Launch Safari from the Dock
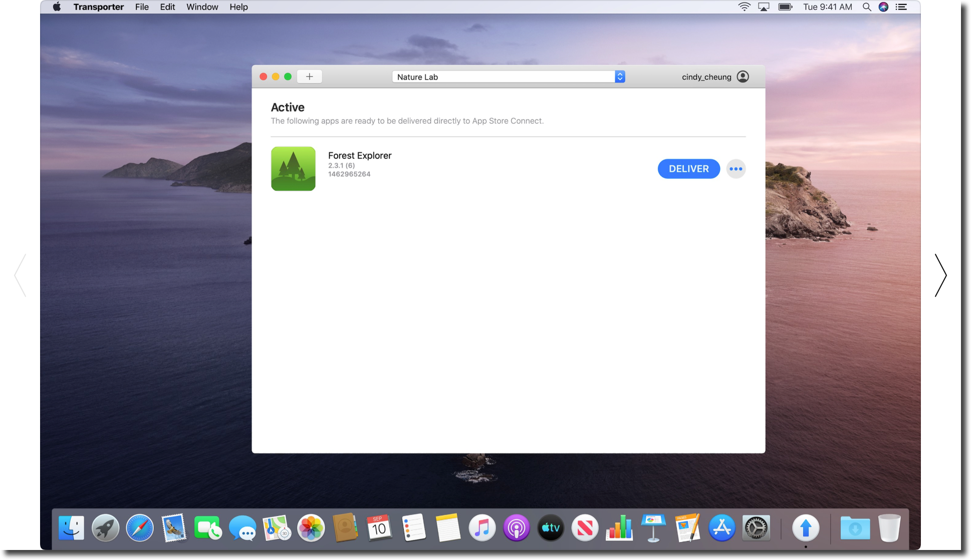Screen dimensions: 971x560 (x=140, y=528)
